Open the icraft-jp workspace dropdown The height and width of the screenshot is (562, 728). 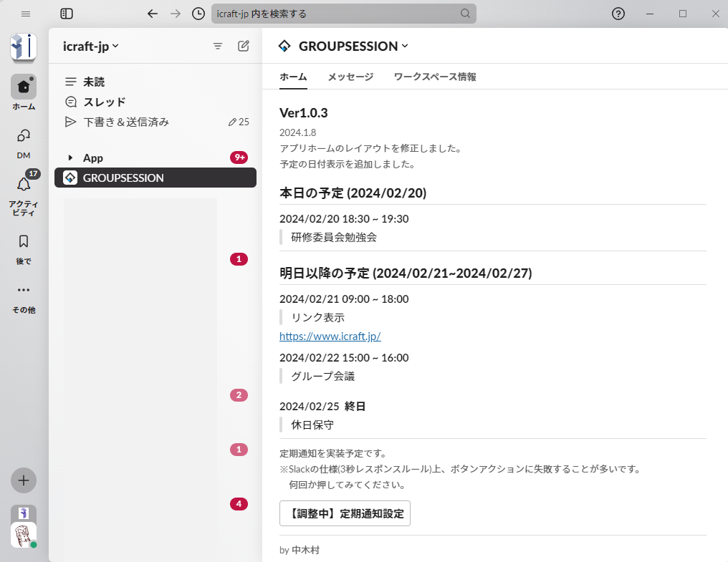pyautogui.click(x=91, y=46)
